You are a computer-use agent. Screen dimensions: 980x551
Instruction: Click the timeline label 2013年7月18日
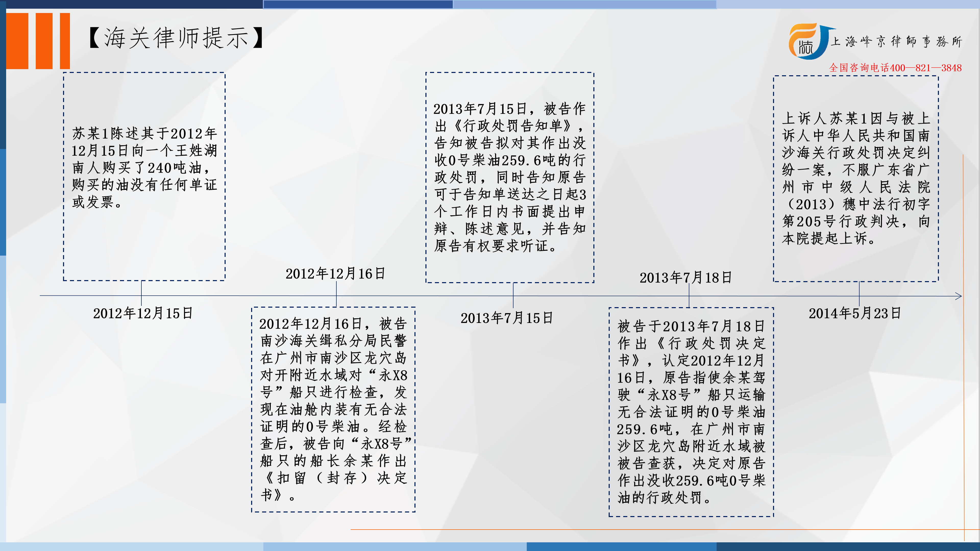point(685,278)
